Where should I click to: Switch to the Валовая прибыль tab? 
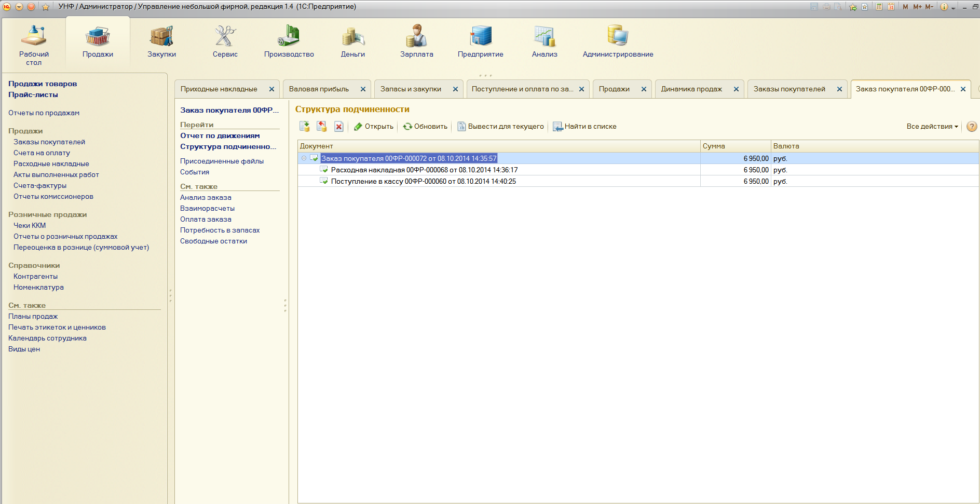tap(319, 89)
